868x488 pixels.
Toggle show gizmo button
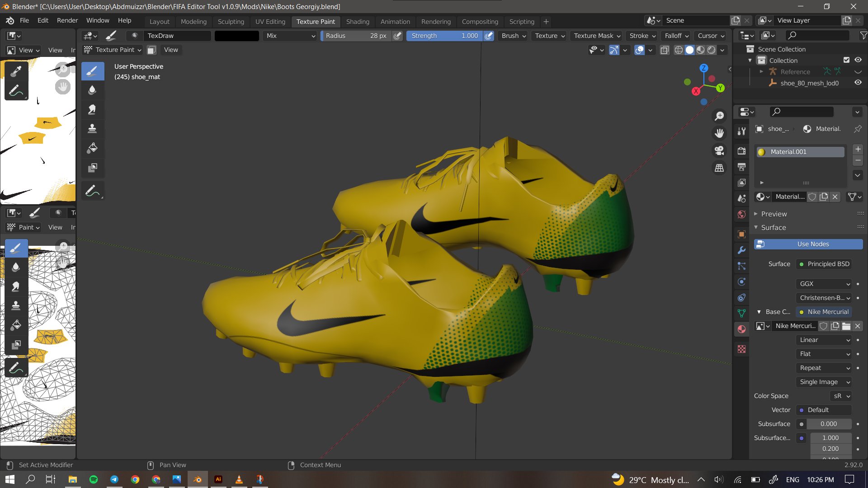pos(613,50)
